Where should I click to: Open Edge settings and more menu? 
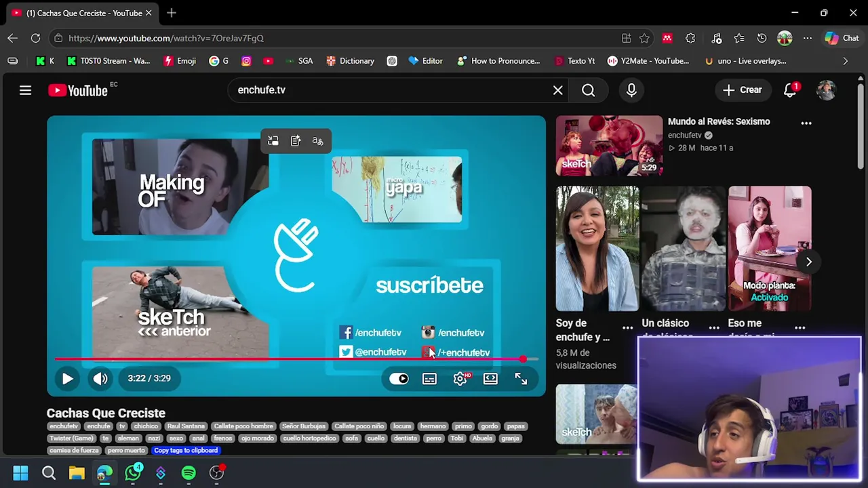coord(807,39)
